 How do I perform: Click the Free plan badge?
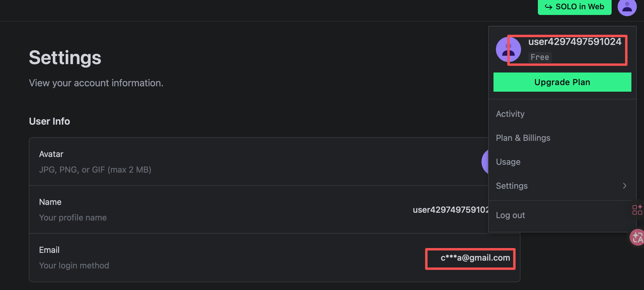pos(540,57)
